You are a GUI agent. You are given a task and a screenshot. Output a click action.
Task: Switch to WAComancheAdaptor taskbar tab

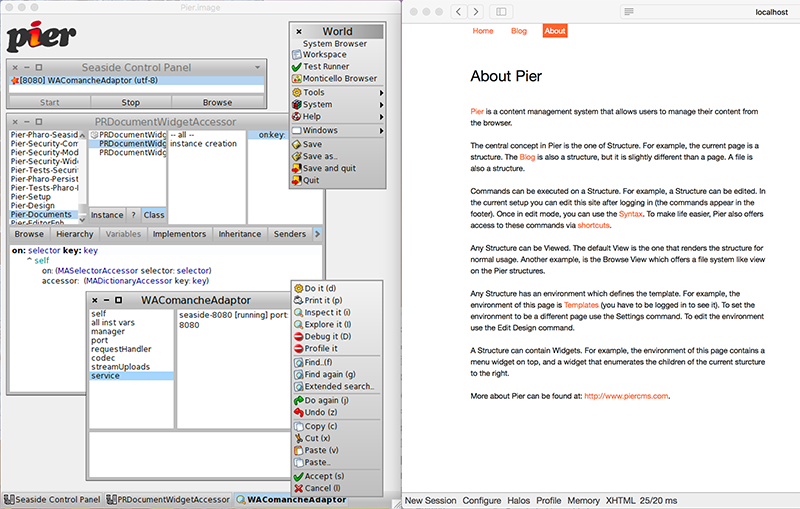(291, 500)
